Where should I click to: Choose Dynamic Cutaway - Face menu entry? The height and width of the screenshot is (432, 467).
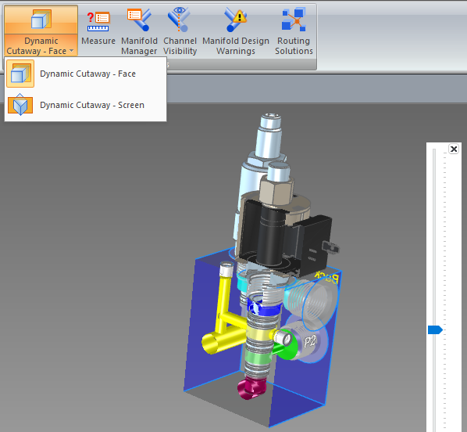tap(85, 74)
